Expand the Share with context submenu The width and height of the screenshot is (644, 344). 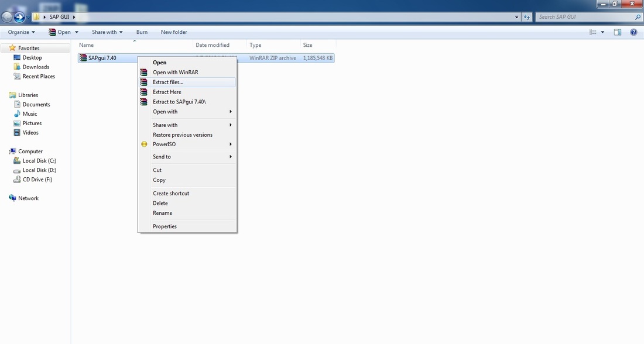[x=187, y=125]
